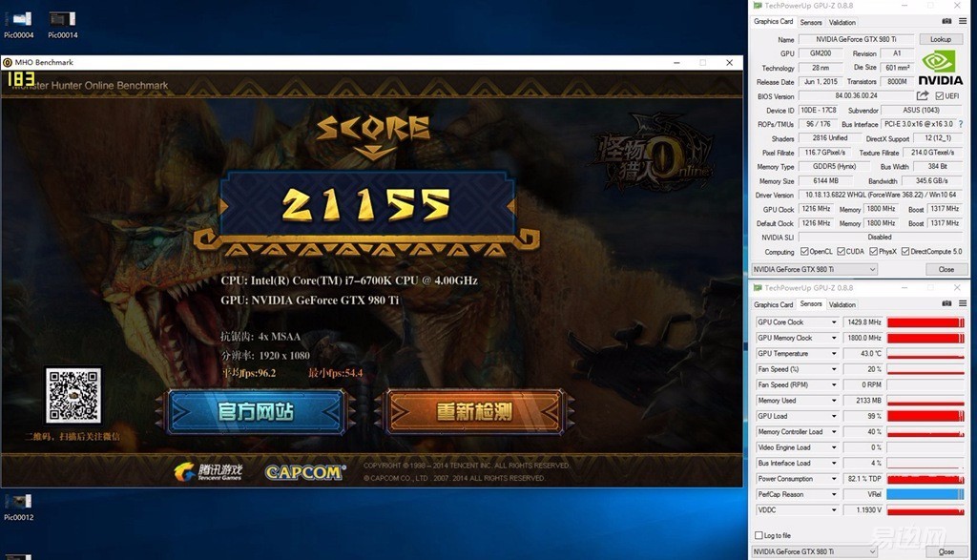Take screenshot via camera icon in upper GPU-Z
This screenshot has height=560, width=977.
point(946,21)
